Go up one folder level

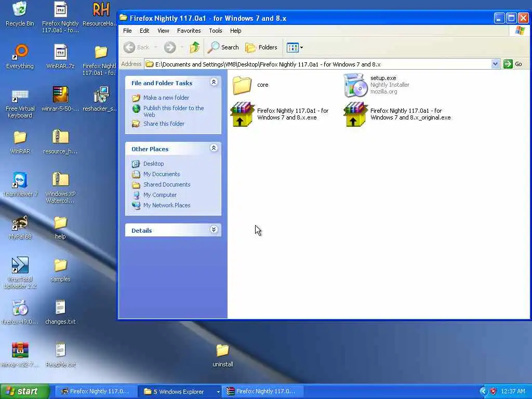195,47
